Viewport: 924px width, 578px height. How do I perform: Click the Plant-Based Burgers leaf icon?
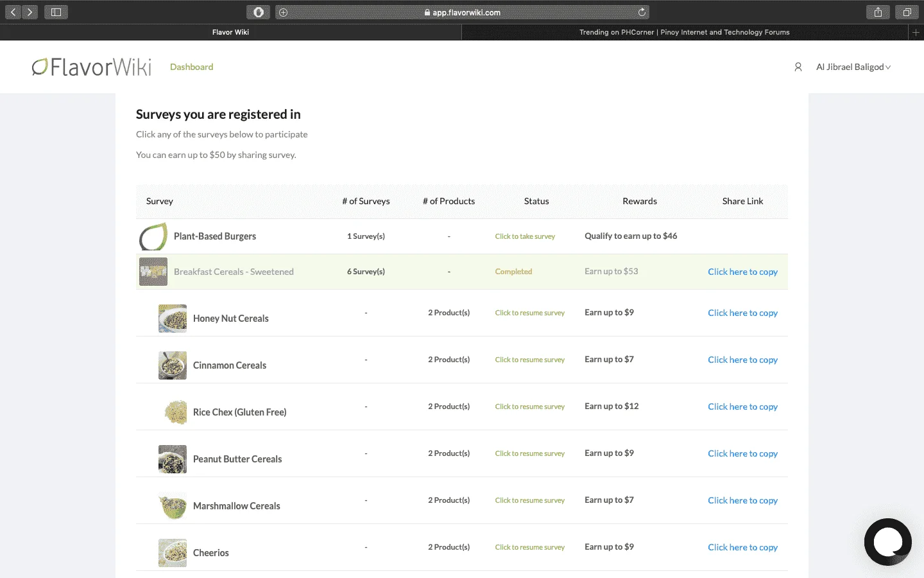coord(153,236)
